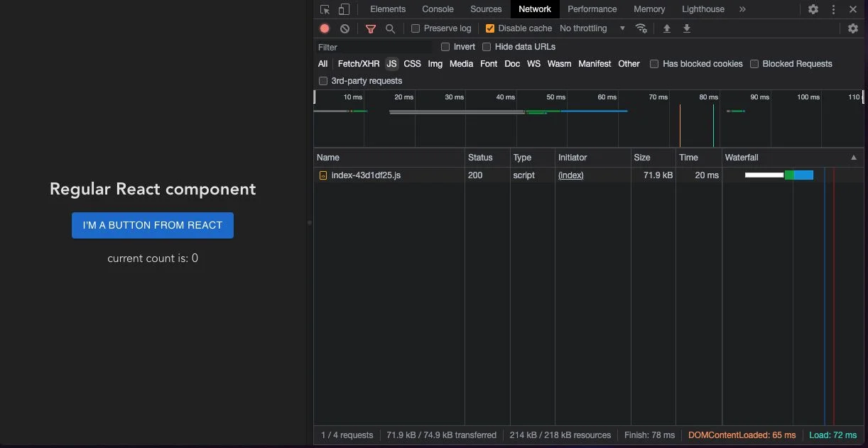Enable the Hide data URLs checkbox
The height and width of the screenshot is (448, 868).
(487, 47)
